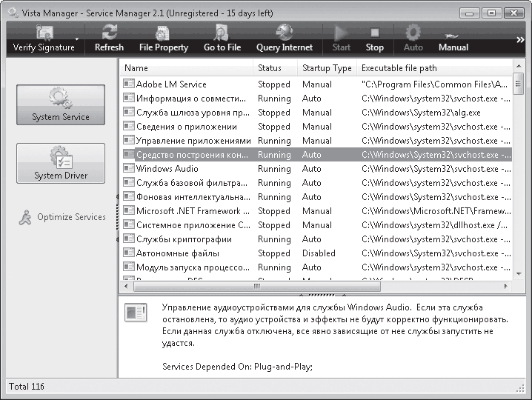The width and height of the screenshot is (532, 400).
Task: Refresh the services list
Action: coord(109,38)
